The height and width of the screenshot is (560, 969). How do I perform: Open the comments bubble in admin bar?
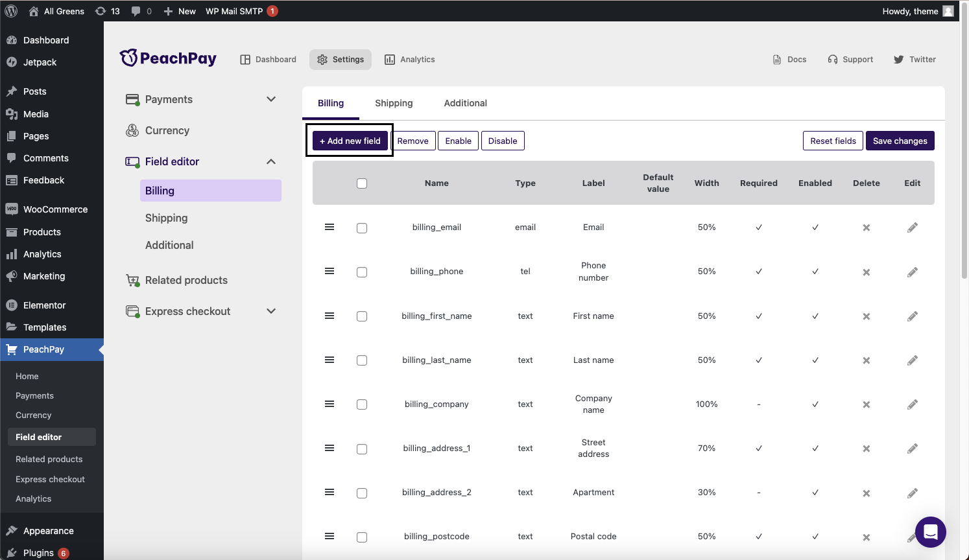[x=141, y=11]
